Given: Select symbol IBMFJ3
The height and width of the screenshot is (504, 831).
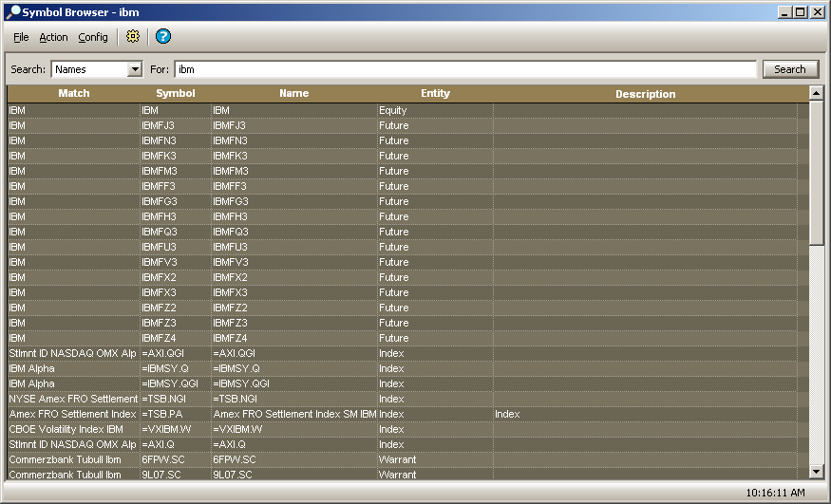Looking at the screenshot, I should (x=176, y=125).
